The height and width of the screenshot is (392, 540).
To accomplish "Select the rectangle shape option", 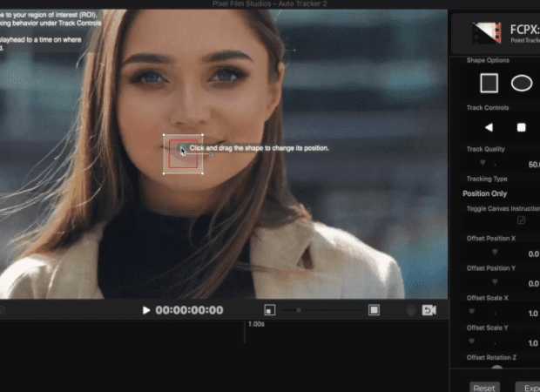I will pyautogui.click(x=489, y=83).
